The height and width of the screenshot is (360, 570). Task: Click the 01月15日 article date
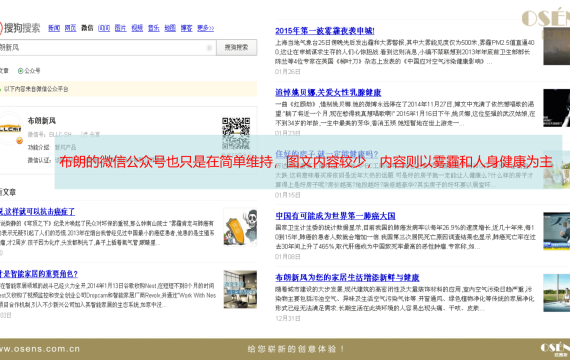tap(288, 195)
